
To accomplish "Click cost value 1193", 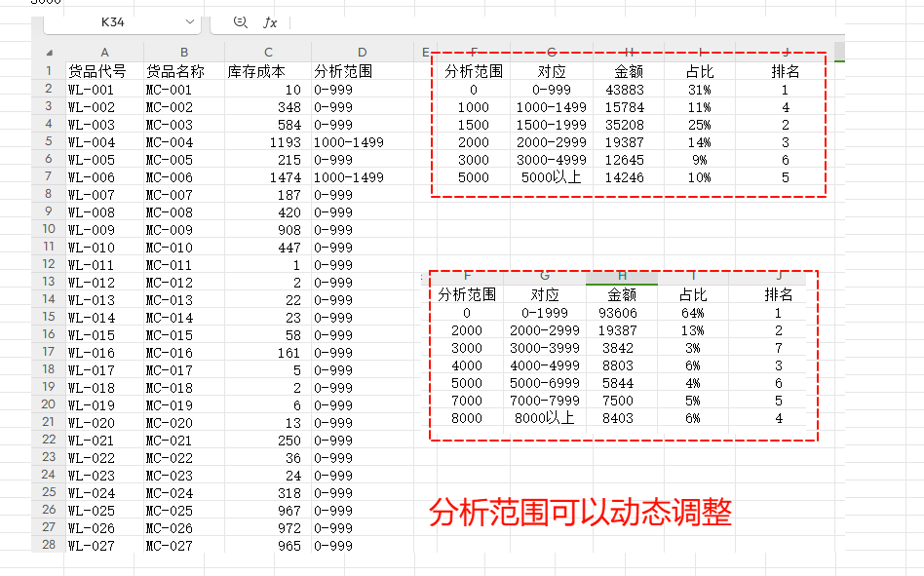I will point(286,142).
